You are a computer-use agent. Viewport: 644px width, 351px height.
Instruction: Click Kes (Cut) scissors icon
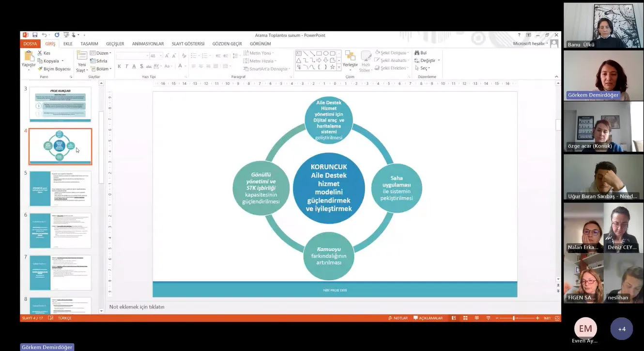40,53
